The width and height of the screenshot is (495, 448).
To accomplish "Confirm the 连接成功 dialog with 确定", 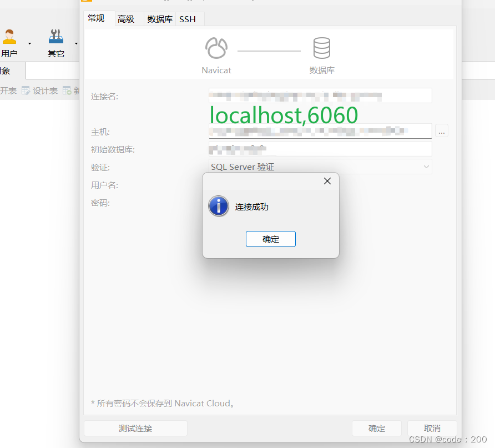I will (271, 239).
